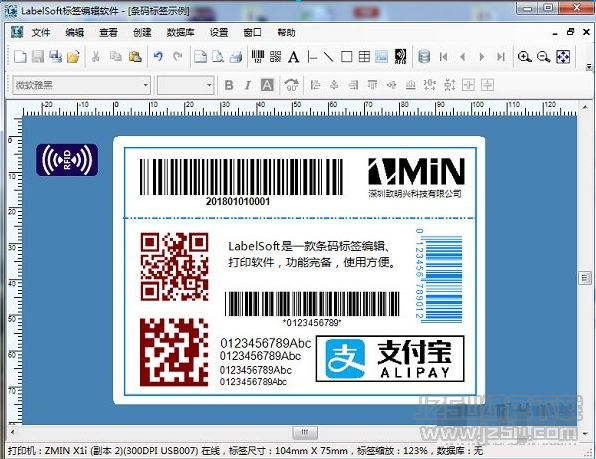The width and height of the screenshot is (596, 459).
Task: Open the 设置 menu
Action: [219, 33]
